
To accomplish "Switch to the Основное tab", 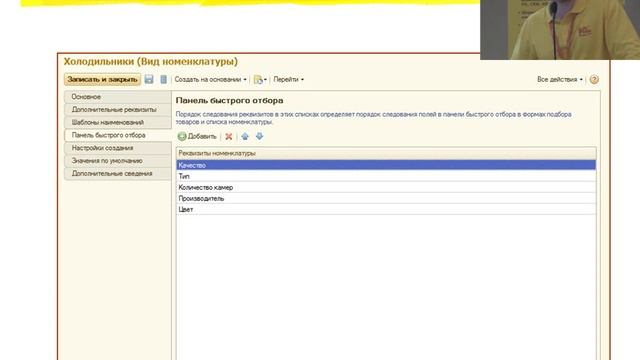I will pyautogui.click(x=118, y=97).
